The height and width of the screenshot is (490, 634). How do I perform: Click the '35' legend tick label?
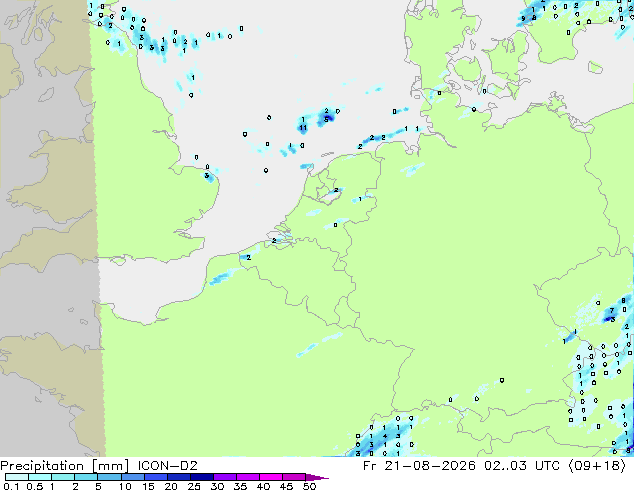point(240,486)
